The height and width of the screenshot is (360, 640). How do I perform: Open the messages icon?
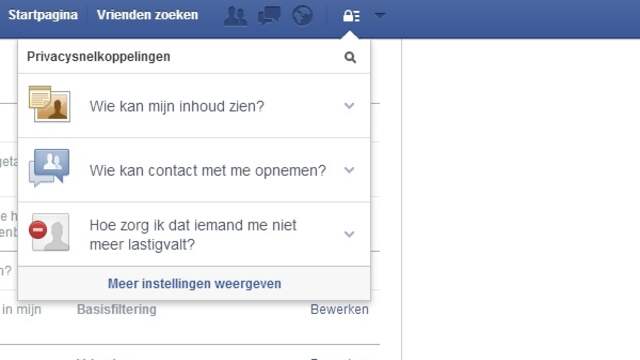coord(269,16)
